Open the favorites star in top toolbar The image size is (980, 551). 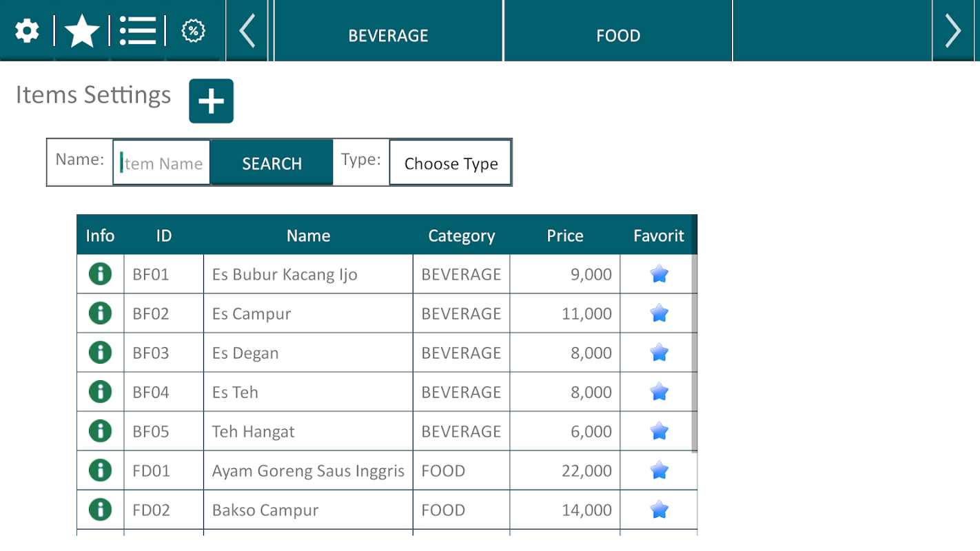82,31
